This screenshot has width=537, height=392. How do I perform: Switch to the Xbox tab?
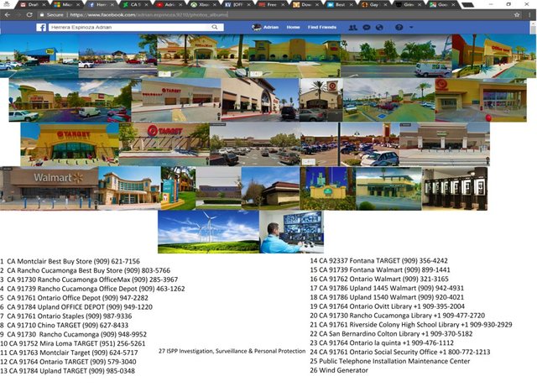point(204,5)
